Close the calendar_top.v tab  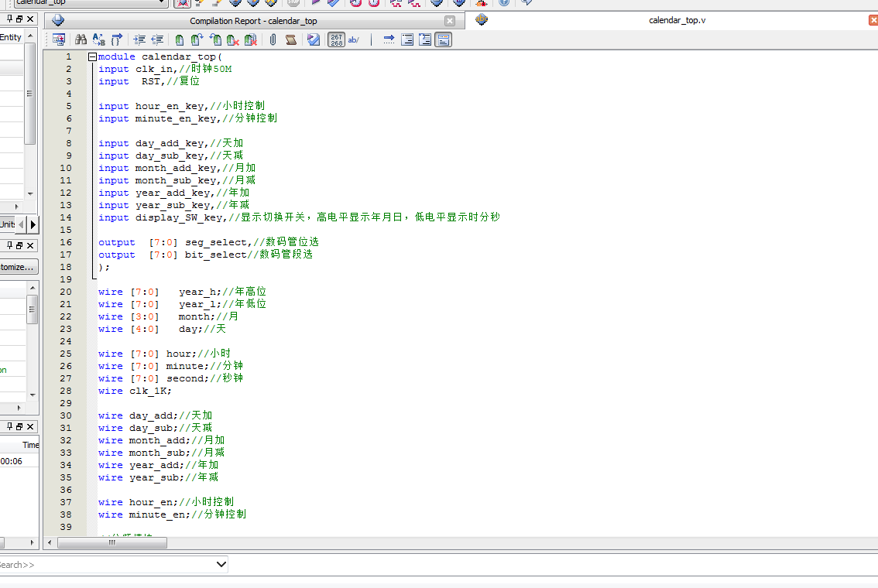[x=873, y=20]
